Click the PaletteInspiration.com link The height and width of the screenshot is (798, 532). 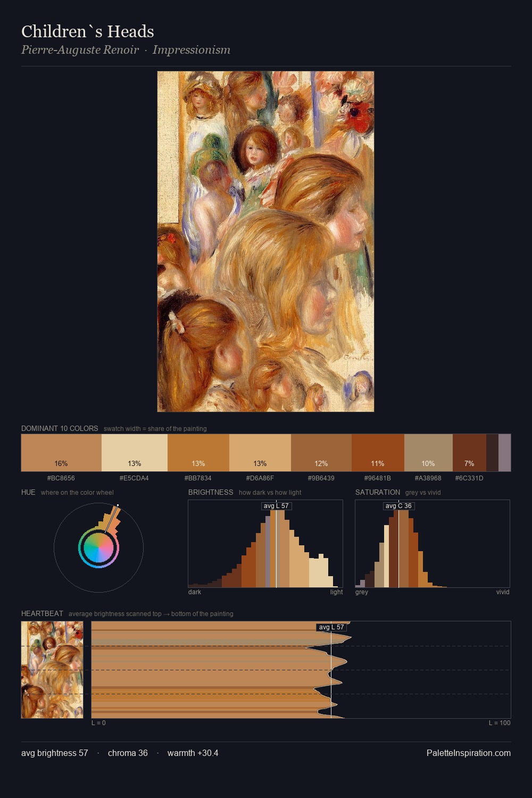pyautogui.click(x=469, y=753)
